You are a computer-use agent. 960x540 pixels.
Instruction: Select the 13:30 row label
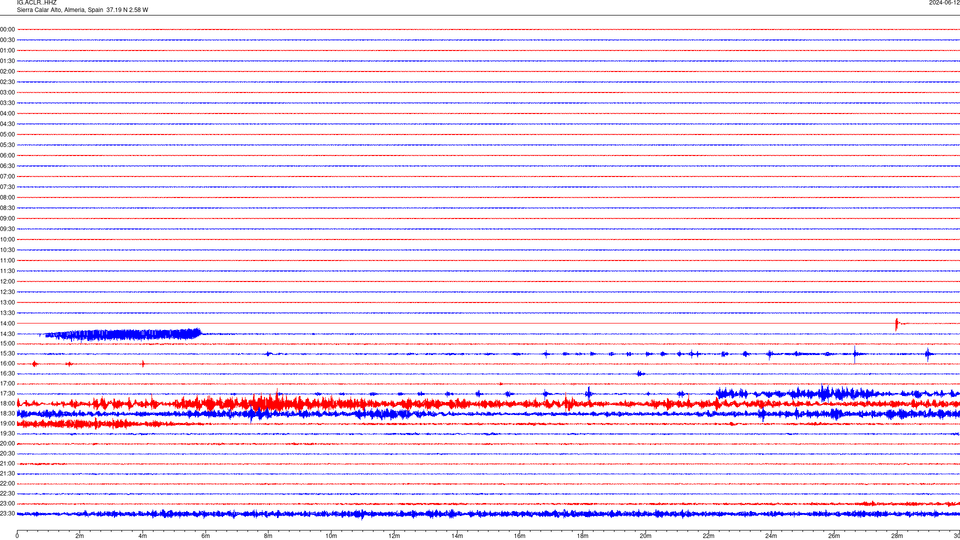pyautogui.click(x=7, y=313)
